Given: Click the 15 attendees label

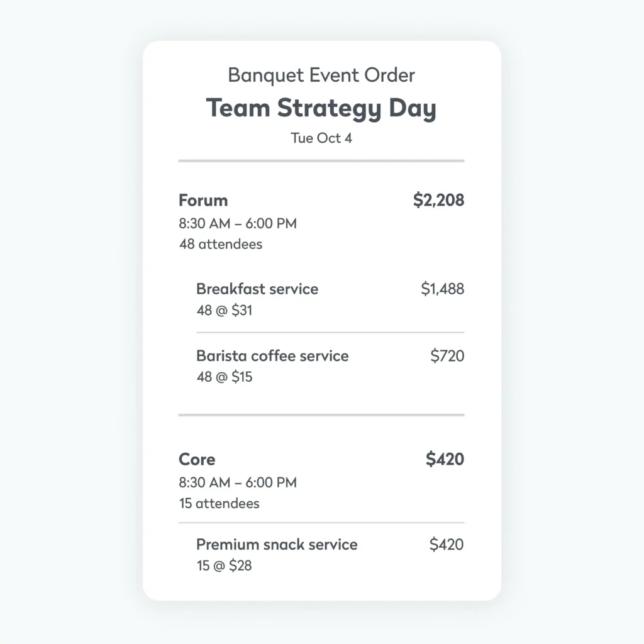Looking at the screenshot, I should tap(219, 503).
